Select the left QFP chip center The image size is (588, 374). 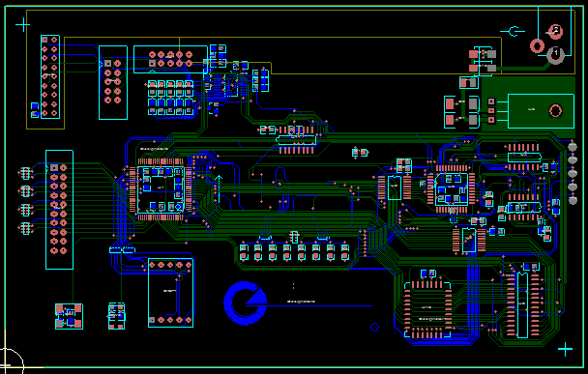click(161, 189)
